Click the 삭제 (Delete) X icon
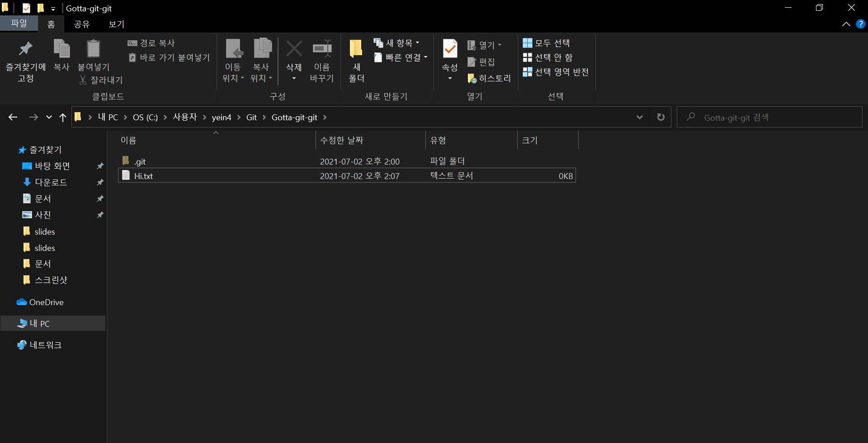868x443 pixels. [x=294, y=49]
